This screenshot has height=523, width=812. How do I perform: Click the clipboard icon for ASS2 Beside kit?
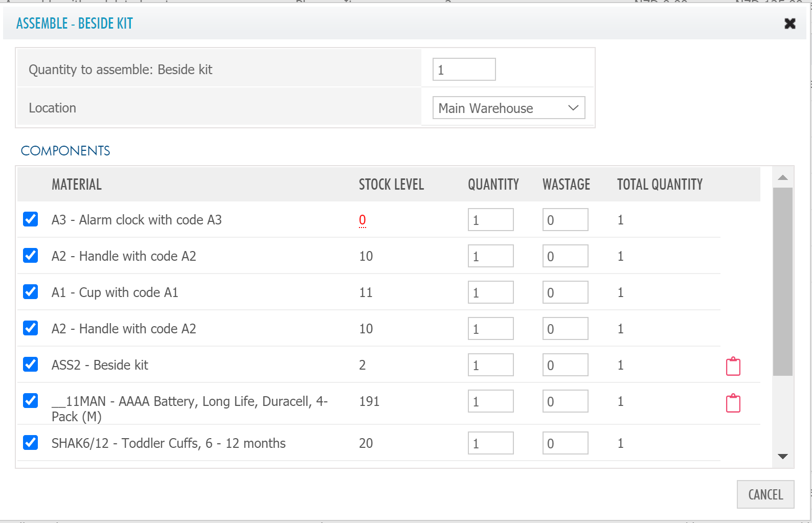click(733, 366)
